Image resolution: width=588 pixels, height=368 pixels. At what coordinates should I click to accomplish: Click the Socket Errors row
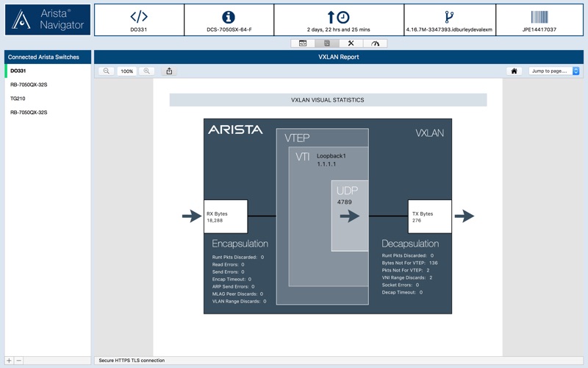click(400, 285)
